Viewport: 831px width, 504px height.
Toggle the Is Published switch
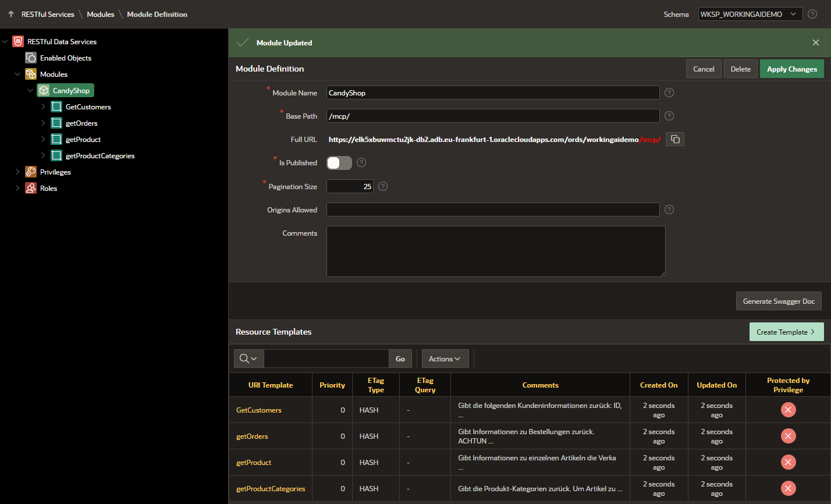click(339, 163)
